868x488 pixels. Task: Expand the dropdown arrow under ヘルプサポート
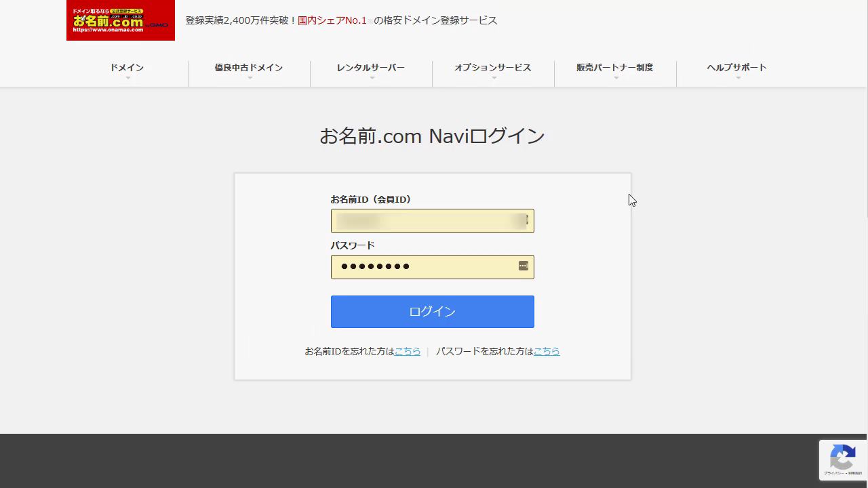(x=738, y=79)
